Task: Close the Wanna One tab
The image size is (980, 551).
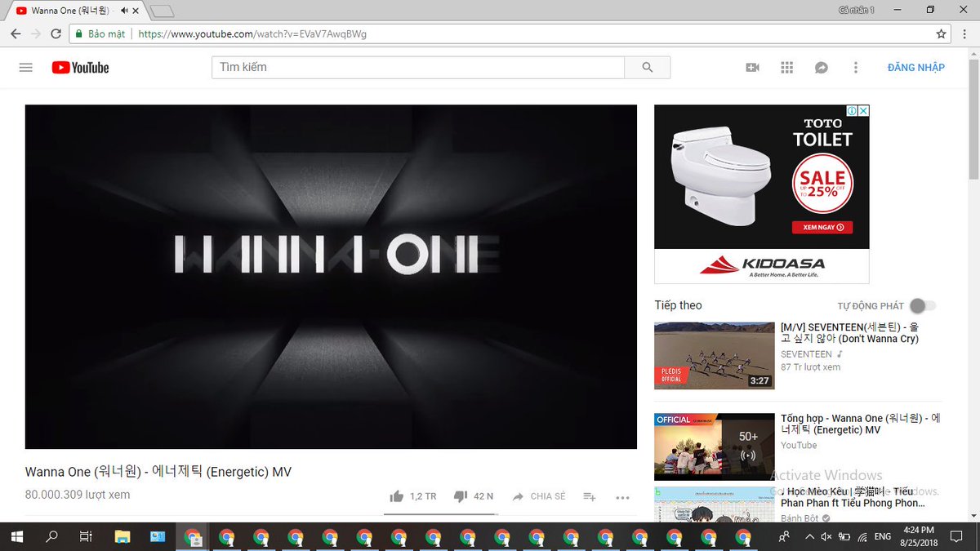Action: point(136,11)
